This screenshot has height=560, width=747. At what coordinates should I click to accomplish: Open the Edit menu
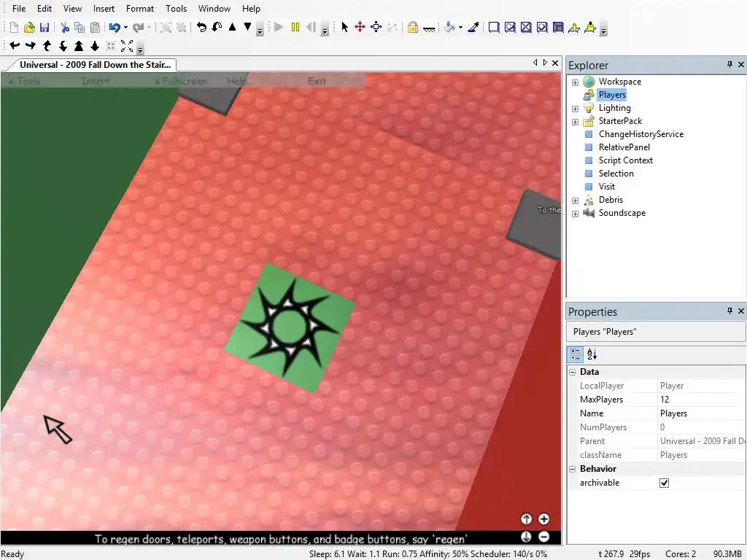coord(44,9)
